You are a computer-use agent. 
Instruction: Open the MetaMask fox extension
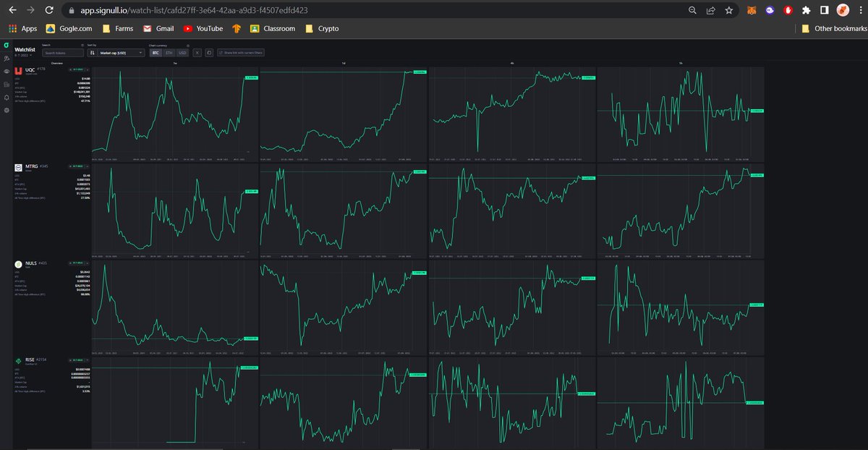tap(752, 10)
